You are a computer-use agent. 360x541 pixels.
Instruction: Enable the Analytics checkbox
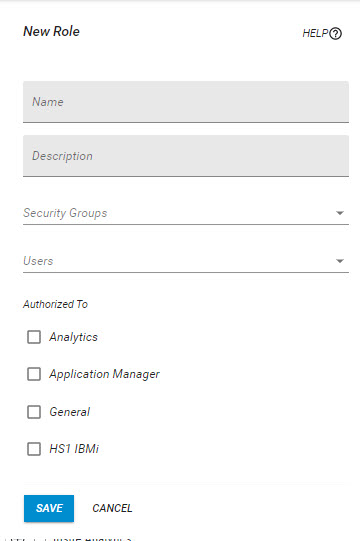click(34, 337)
